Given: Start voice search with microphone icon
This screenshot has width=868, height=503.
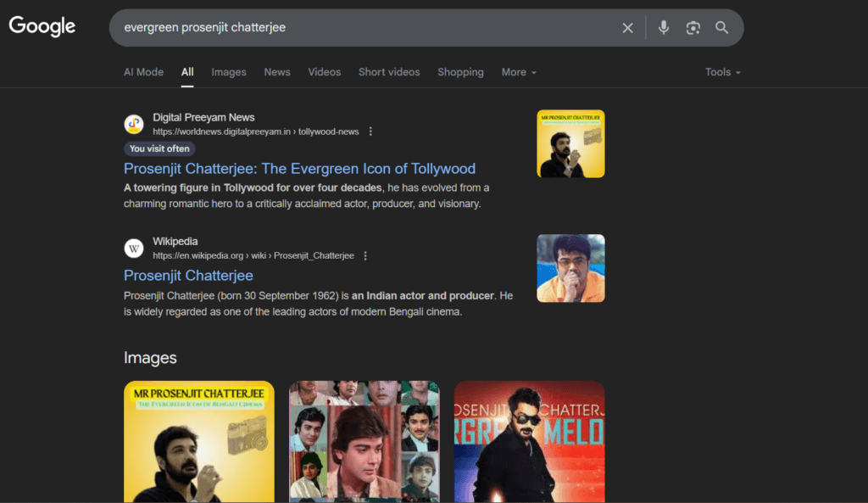Looking at the screenshot, I should 663,27.
